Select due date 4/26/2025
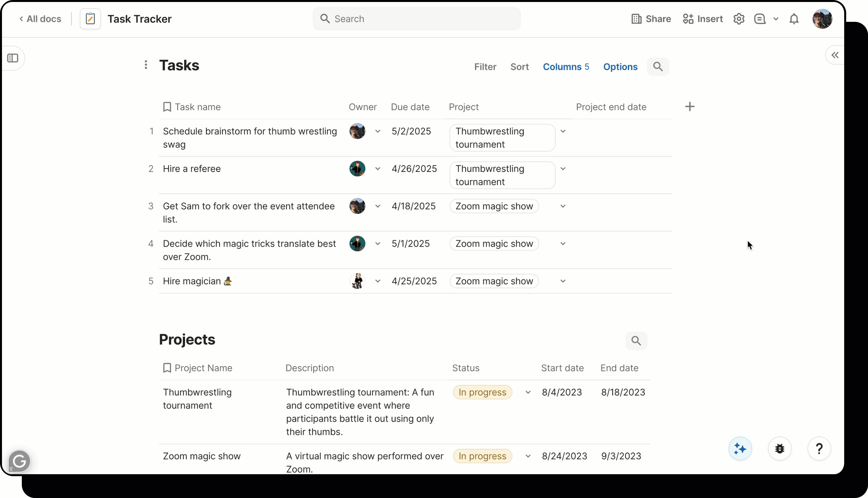868x498 pixels. (414, 169)
